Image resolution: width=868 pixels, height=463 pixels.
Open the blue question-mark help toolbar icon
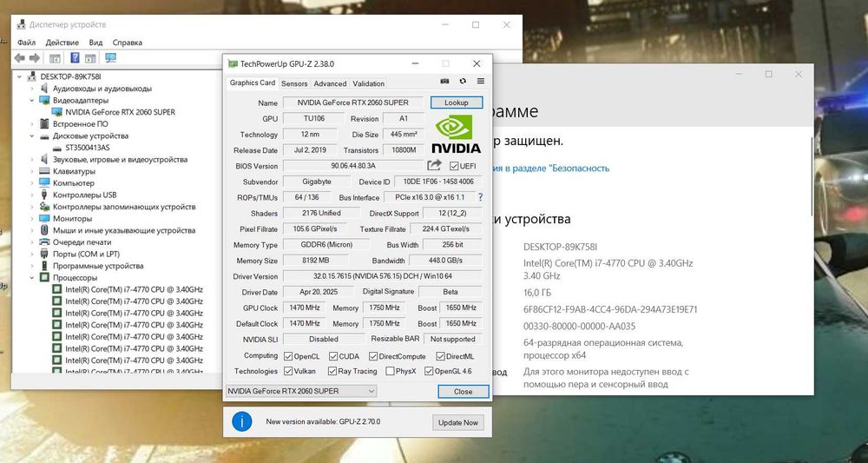[76, 58]
